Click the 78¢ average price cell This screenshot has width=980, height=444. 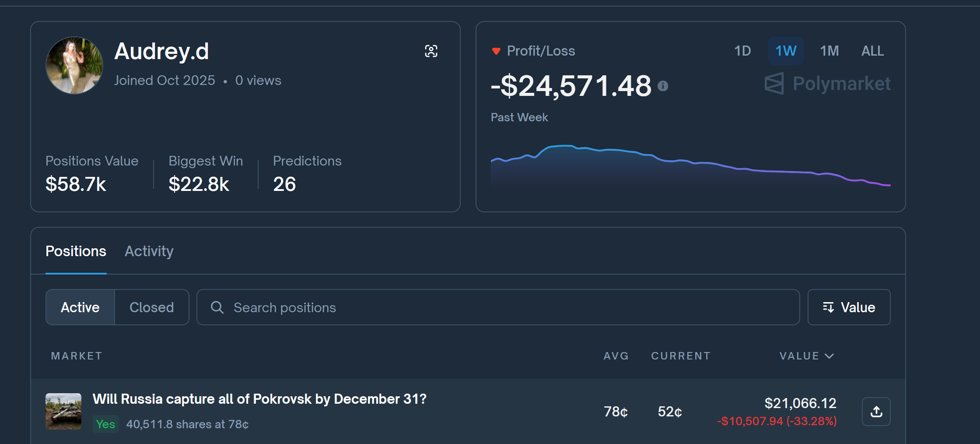[x=616, y=412]
